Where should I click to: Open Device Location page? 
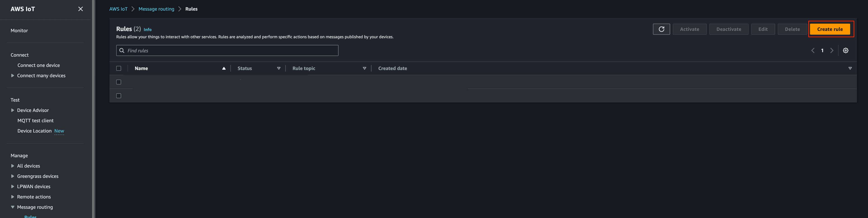pyautogui.click(x=34, y=131)
